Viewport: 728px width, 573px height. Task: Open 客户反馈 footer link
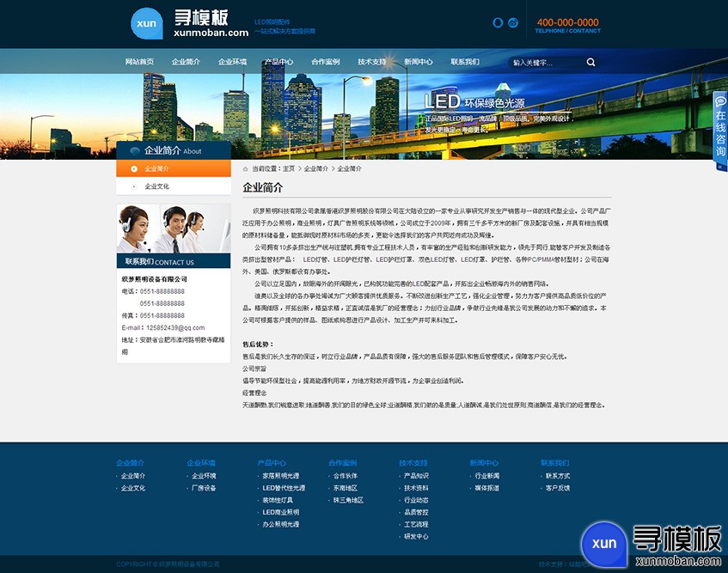tap(558, 488)
